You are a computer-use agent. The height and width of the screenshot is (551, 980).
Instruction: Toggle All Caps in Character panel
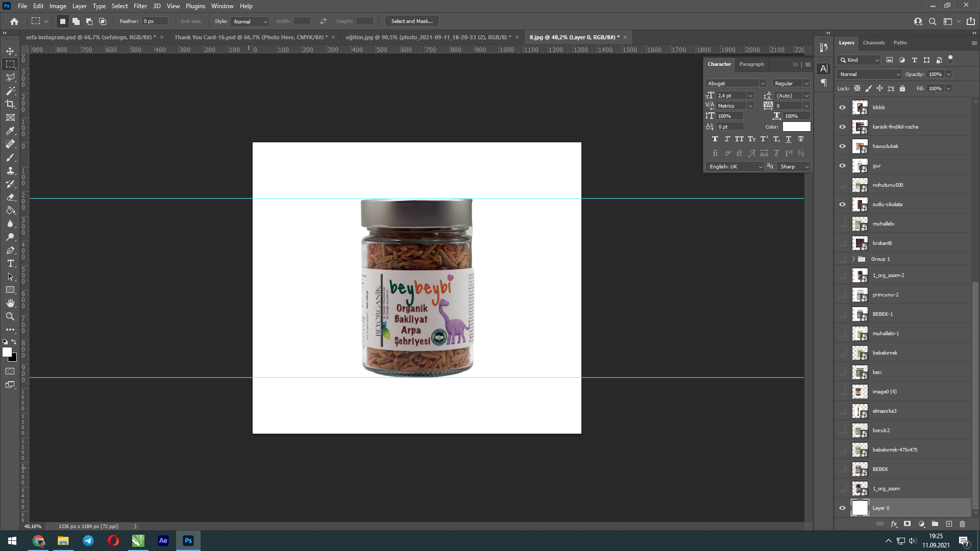click(x=739, y=139)
